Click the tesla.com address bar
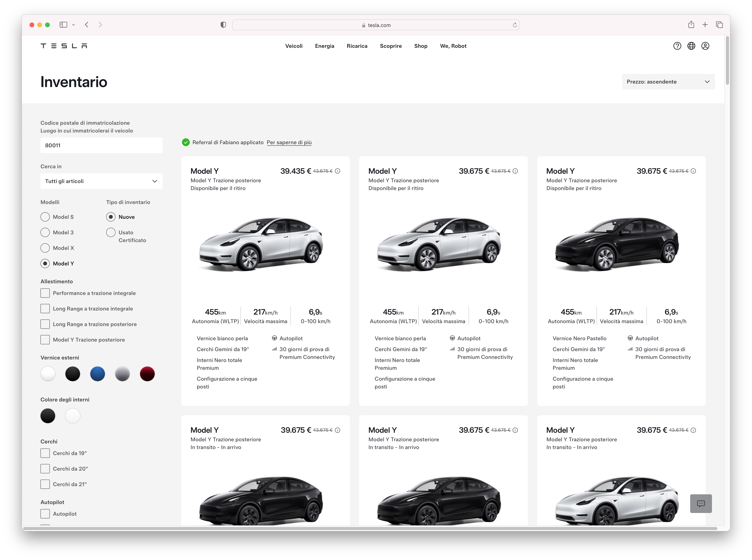 pyautogui.click(x=376, y=25)
